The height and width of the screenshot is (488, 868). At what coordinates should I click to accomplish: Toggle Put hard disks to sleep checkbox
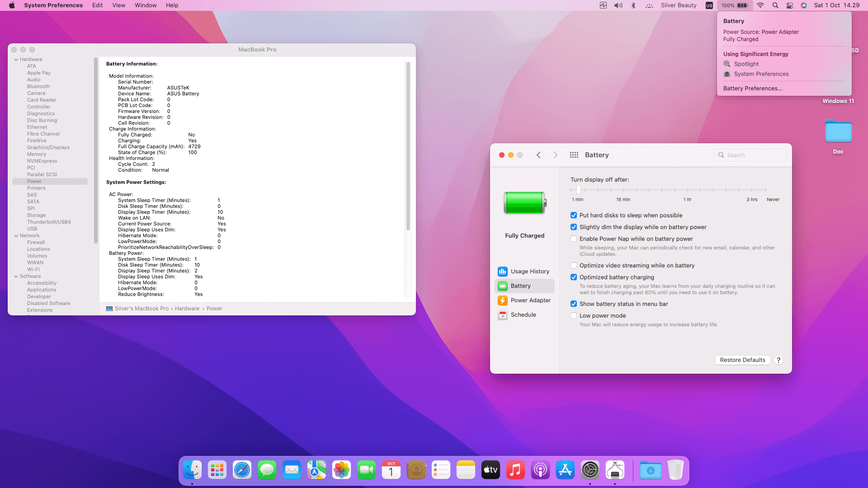coord(574,216)
